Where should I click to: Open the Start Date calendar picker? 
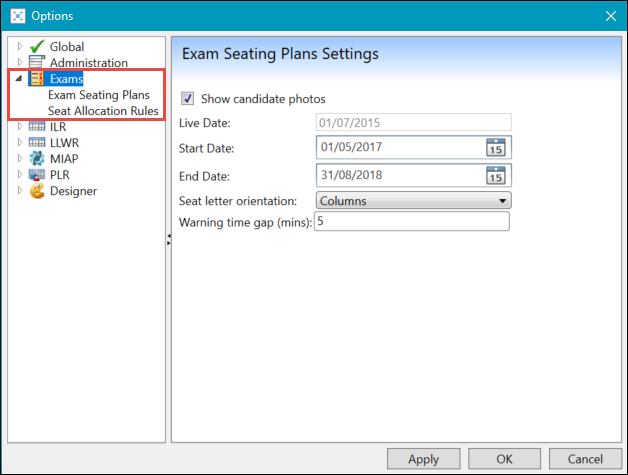coord(496,148)
